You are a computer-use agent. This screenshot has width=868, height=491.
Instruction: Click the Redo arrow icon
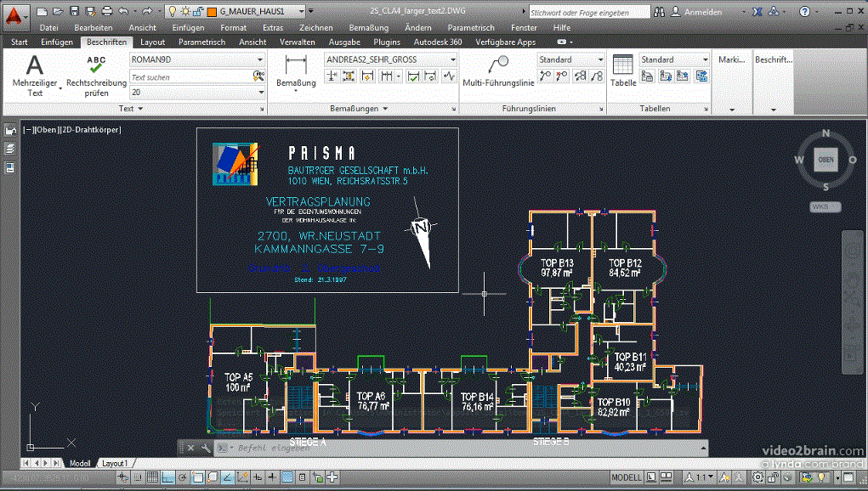pyautogui.click(x=147, y=11)
